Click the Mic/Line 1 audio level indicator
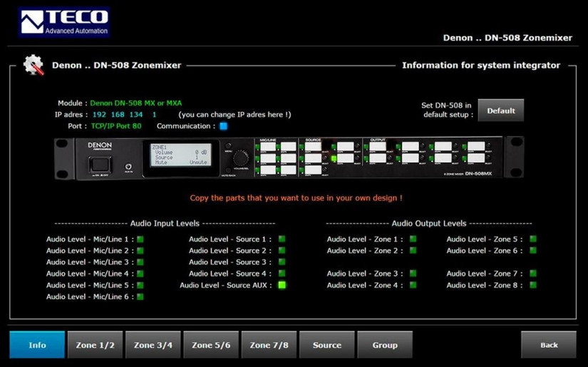Screen dimensions: 588x367 point(140,239)
